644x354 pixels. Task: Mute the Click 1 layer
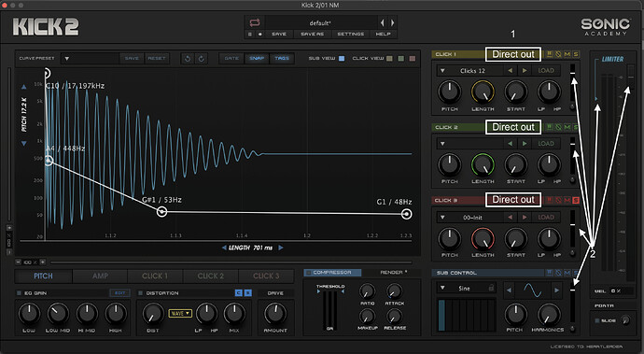(567, 54)
